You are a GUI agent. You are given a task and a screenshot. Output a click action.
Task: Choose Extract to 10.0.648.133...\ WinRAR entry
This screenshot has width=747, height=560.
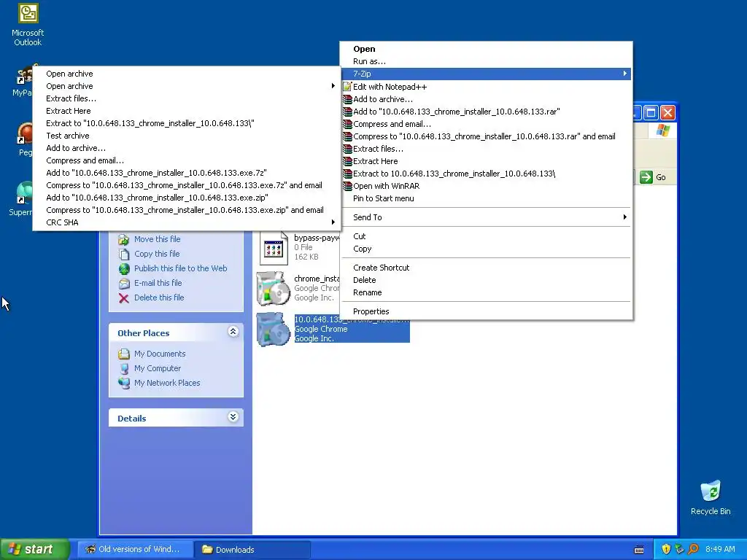tap(487, 174)
